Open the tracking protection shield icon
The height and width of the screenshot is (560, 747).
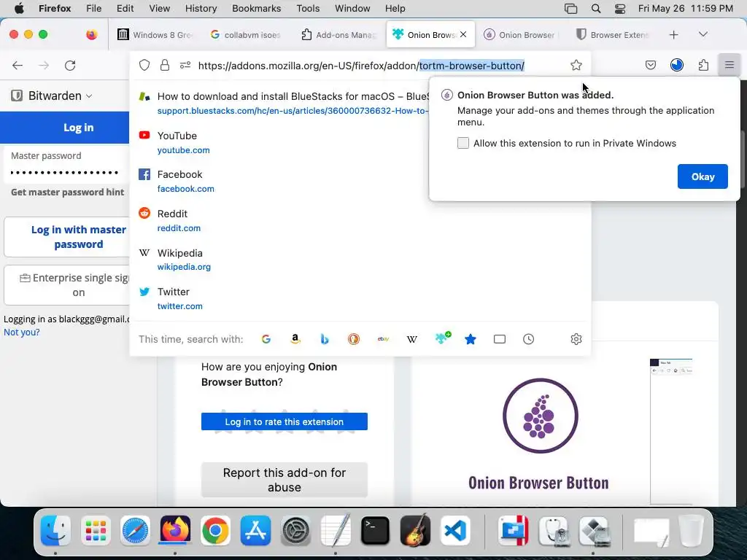[x=144, y=65]
